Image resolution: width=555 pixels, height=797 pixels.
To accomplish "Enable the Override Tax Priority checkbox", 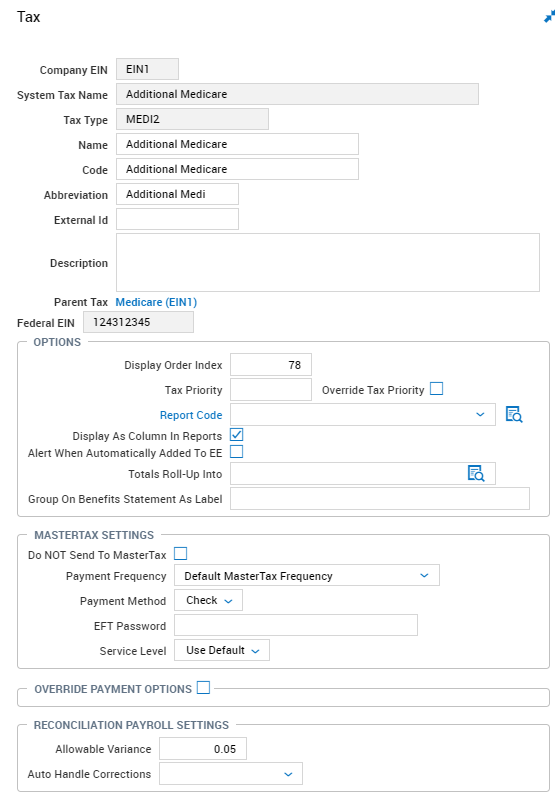I will coord(436,389).
